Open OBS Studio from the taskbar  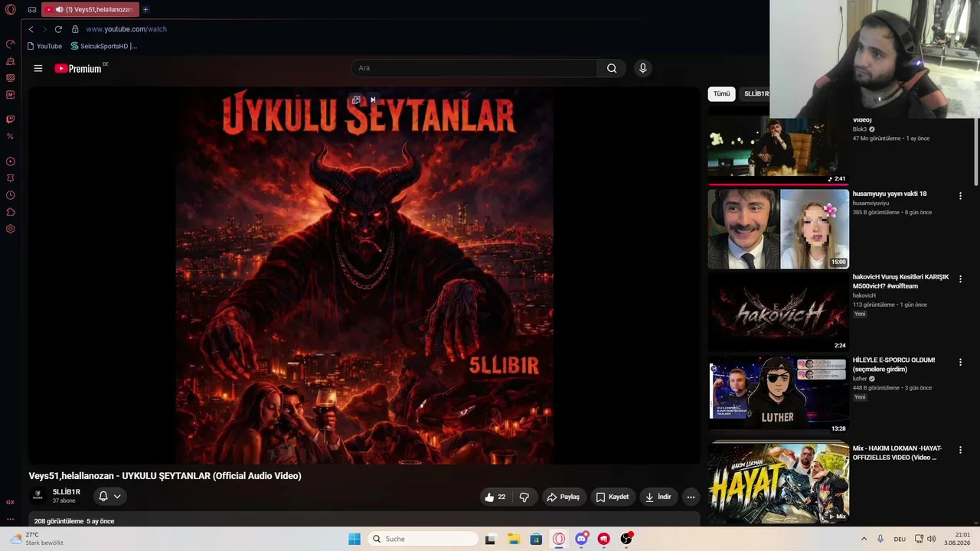pyautogui.click(x=626, y=539)
